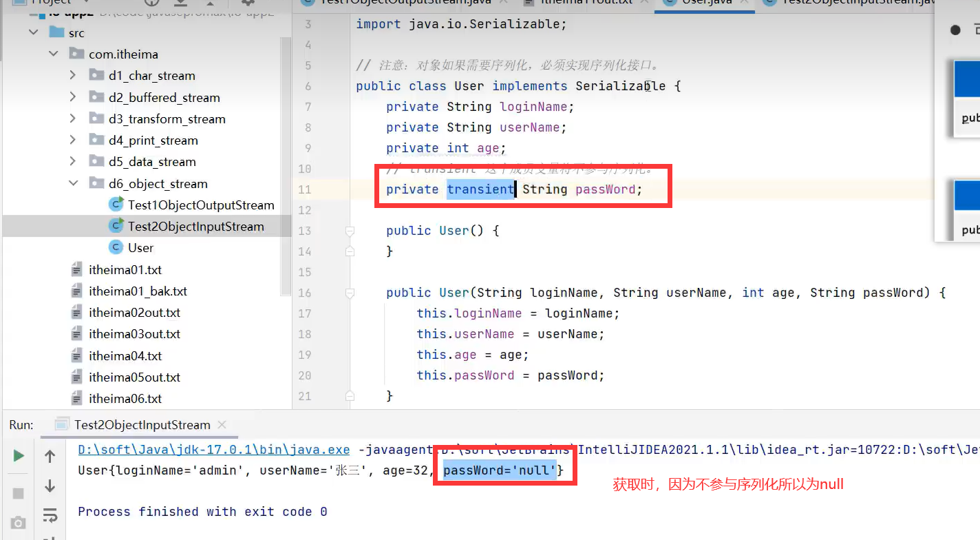The width and height of the screenshot is (980, 540).
Task: Switch to the User.java editor tab
Action: coord(707,2)
